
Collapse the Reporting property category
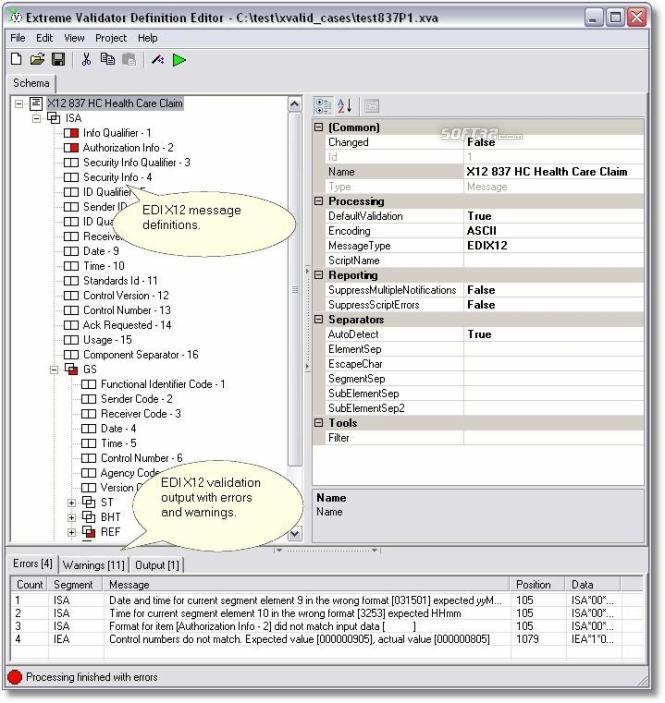(318, 275)
